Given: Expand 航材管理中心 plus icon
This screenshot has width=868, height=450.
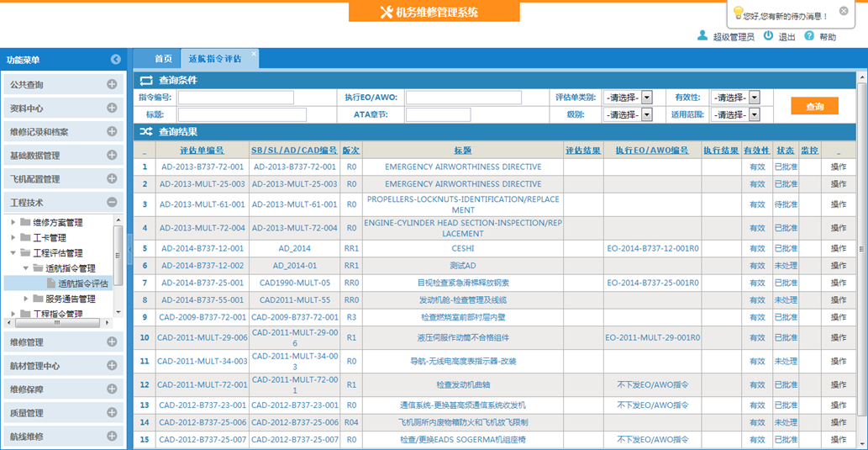Looking at the screenshot, I should 112,365.
